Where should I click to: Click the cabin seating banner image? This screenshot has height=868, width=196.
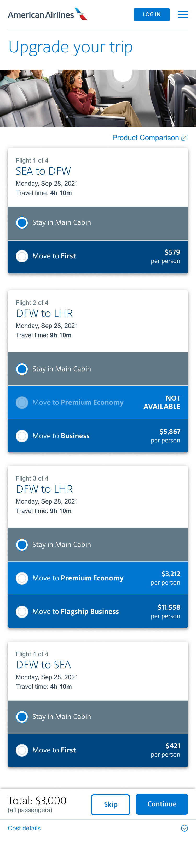pos(98,98)
